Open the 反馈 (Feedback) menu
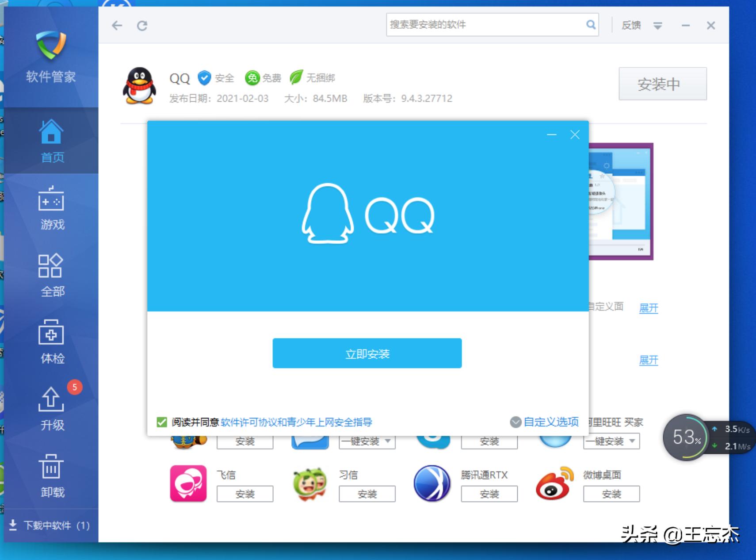 coord(631,25)
